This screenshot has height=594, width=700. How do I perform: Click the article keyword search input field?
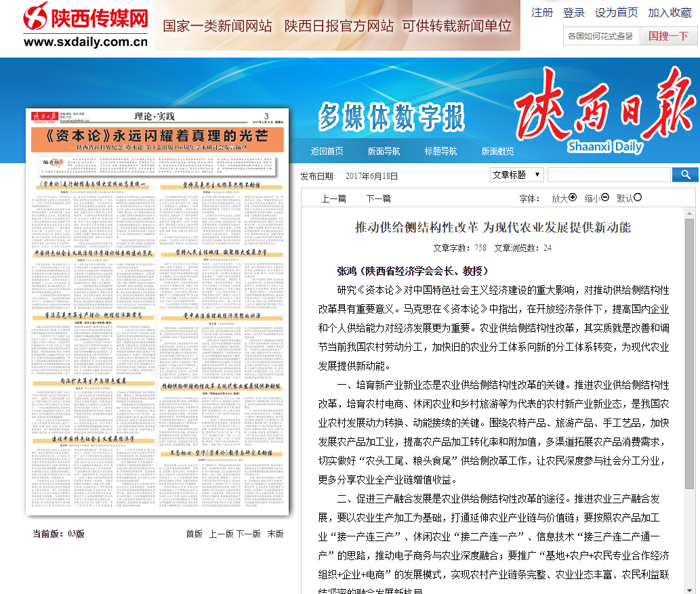[x=608, y=175]
